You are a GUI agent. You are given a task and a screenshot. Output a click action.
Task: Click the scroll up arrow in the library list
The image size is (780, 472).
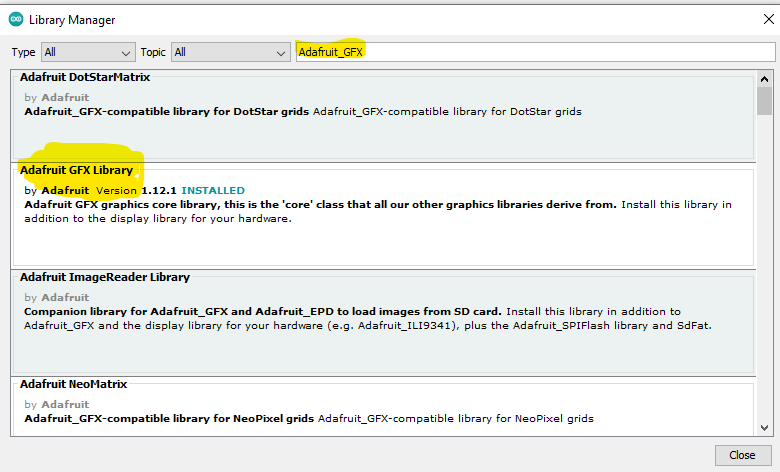tap(765, 79)
